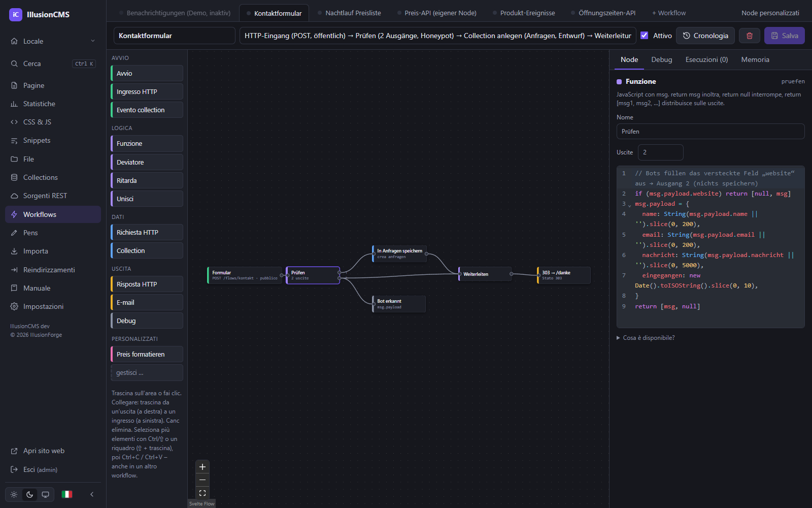Click the + Workflow button
The image size is (812, 508).
[x=669, y=13]
